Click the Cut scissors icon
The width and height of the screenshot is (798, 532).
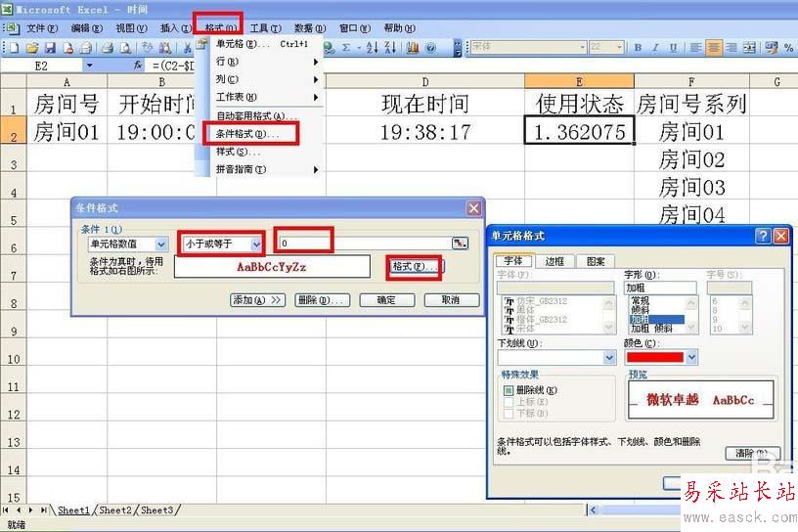click(188, 48)
